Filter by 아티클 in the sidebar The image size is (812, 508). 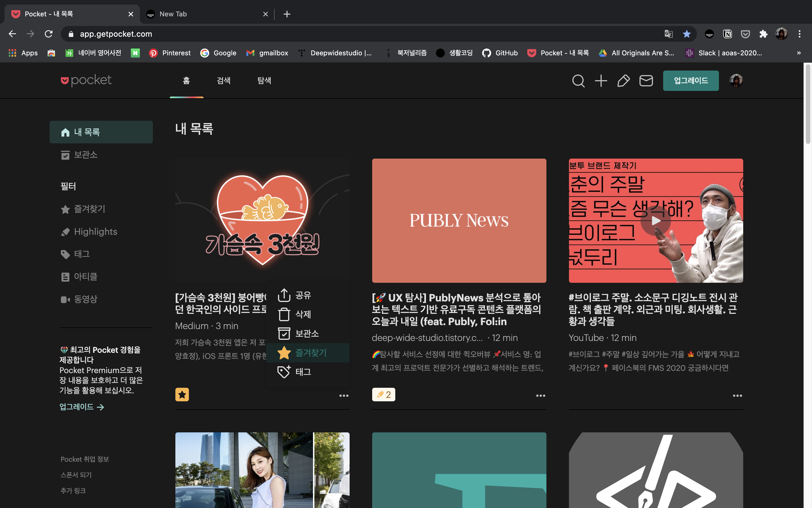click(x=79, y=277)
